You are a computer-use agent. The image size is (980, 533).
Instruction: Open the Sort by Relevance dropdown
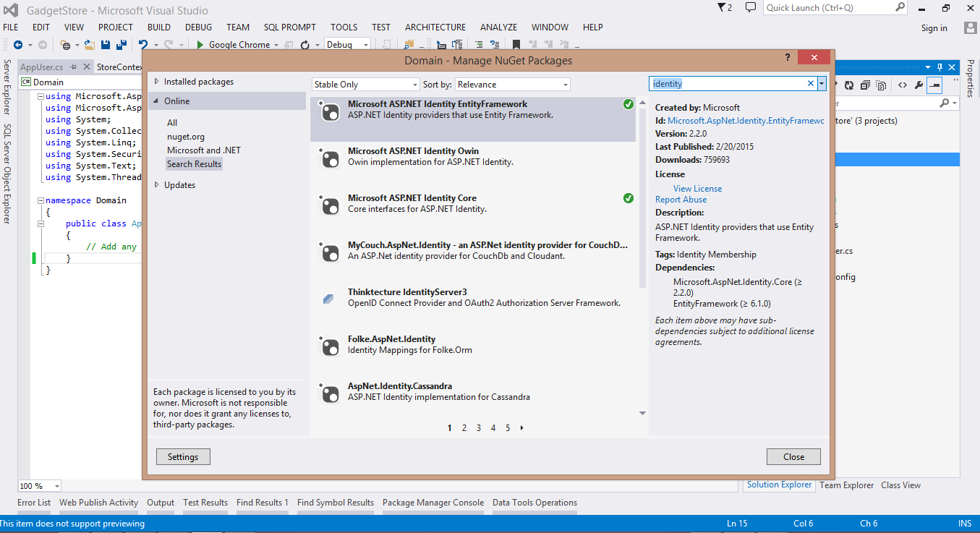(x=513, y=85)
